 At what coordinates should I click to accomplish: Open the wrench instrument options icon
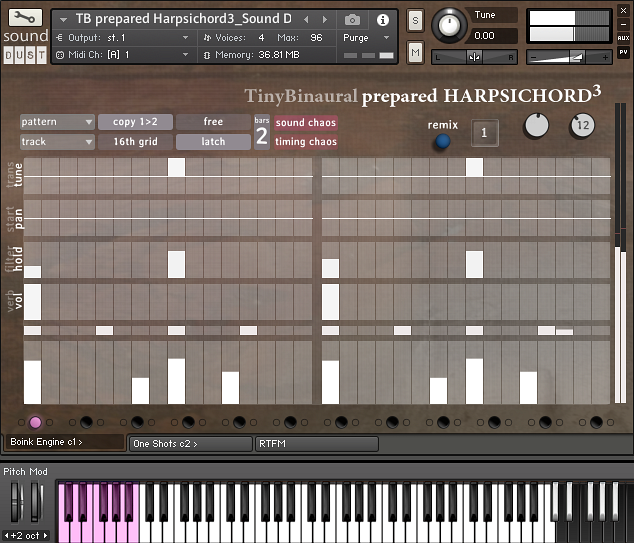(25, 17)
